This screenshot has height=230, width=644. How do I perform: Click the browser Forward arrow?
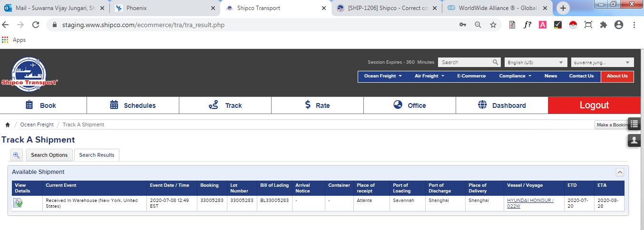click(x=20, y=25)
